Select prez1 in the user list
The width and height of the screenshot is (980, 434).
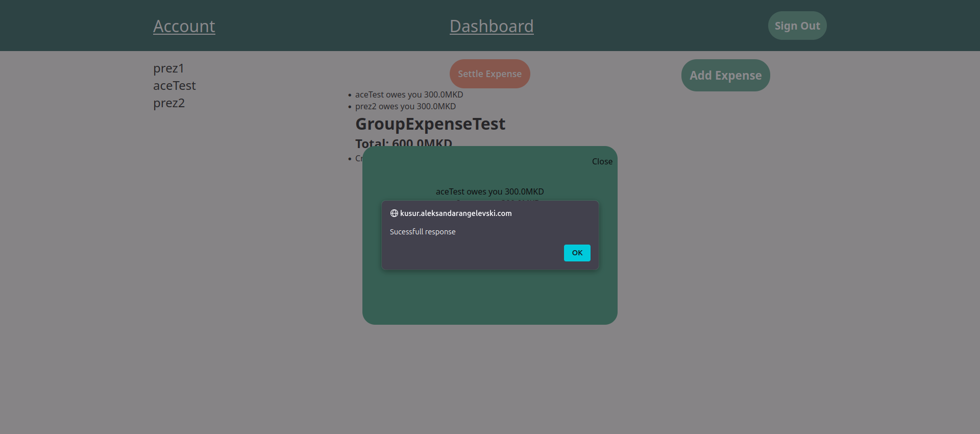click(x=168, y=68)
